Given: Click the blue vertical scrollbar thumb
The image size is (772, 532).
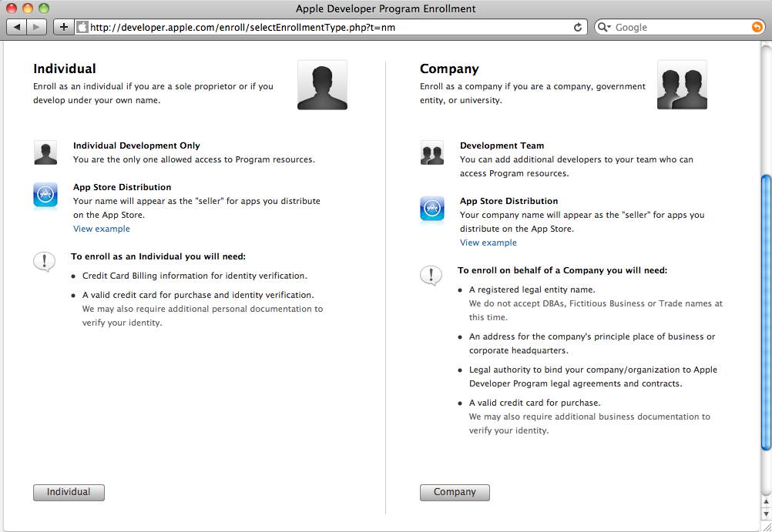Looking at the screenshot, I should tap(766, 312).
